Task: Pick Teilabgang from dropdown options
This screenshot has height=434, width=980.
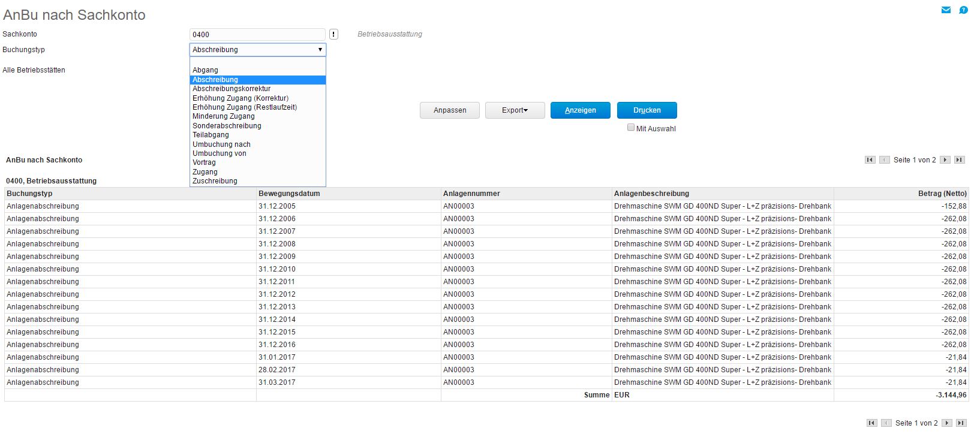Action: [211, 135]
